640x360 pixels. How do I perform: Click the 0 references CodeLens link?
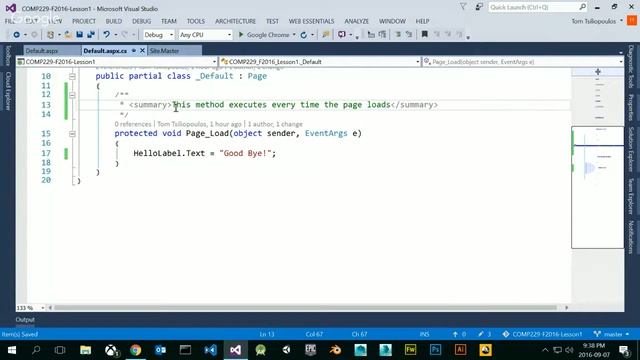click(x=133, y=124)
